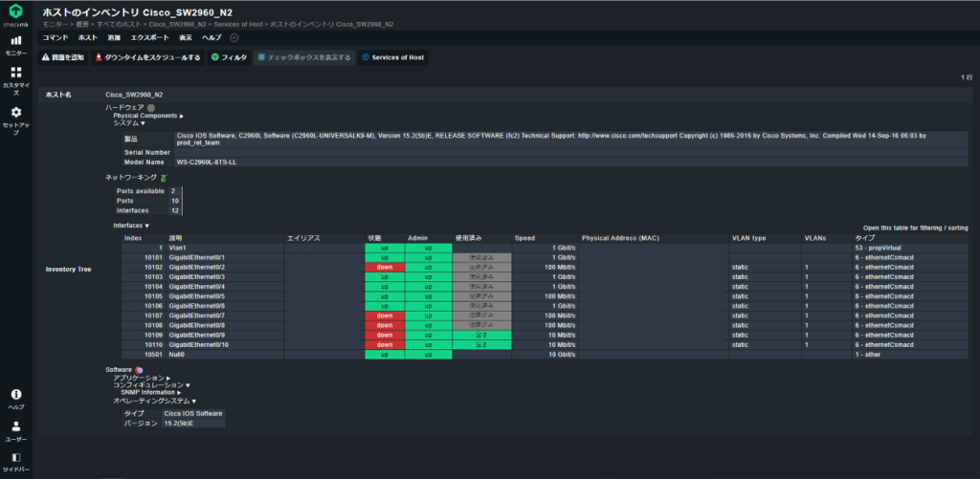Click the Speed column header
Image resolution: width=980 pixels, height=479 pixels.
[x=525, y=239]
